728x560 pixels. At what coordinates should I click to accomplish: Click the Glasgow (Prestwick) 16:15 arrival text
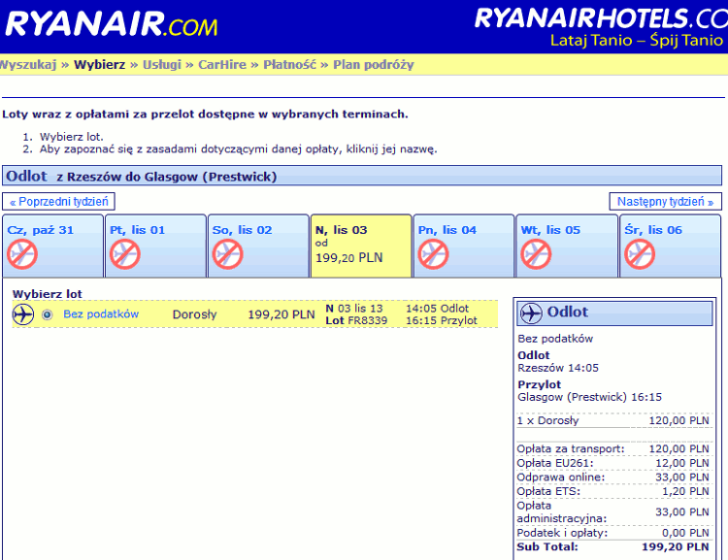pyautogui.click(x=589, y=397)
